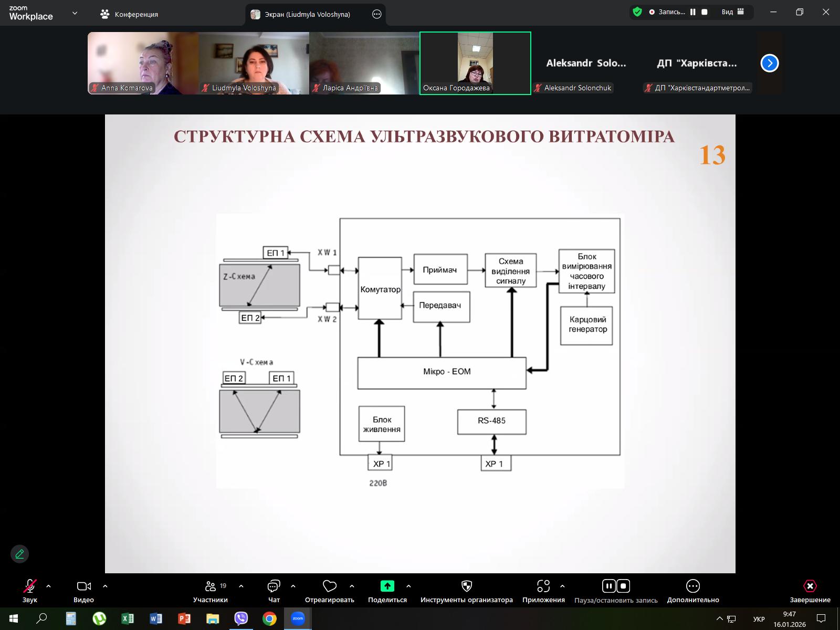Expand video options arrow next to Видео
Screen dimensions: 840x630
[105, 586]
